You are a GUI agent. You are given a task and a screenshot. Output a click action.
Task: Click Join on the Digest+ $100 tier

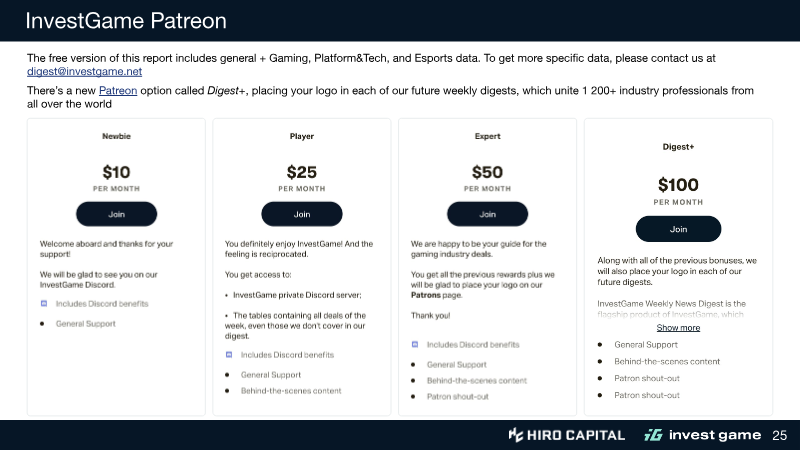point(678,229)
